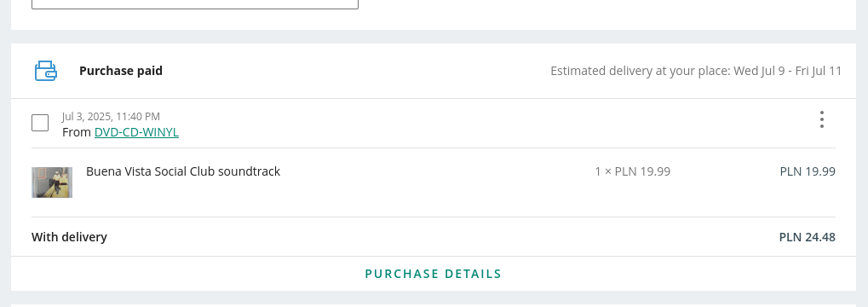This screenshot has height=307, width=868.
Task: Open the Buena Vista Social Club album thumbnail
Action: click(x=52, y=182)
